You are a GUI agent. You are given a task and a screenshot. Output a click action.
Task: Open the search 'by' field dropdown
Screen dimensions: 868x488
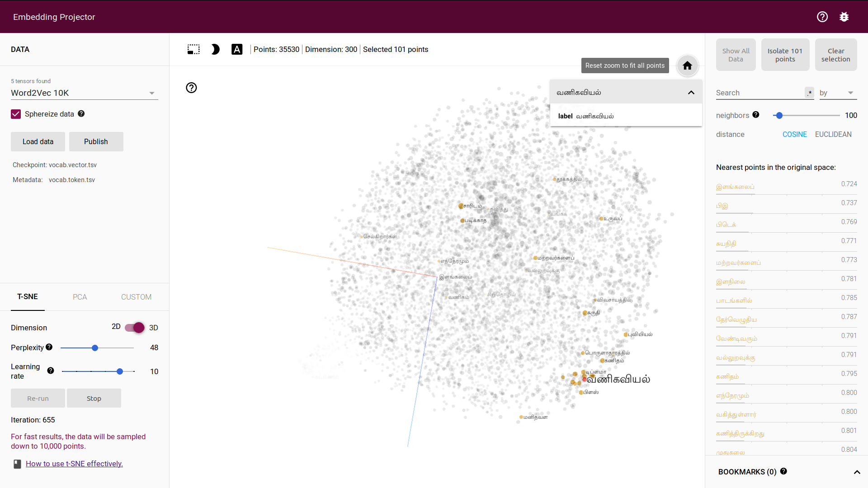(838, 93)
